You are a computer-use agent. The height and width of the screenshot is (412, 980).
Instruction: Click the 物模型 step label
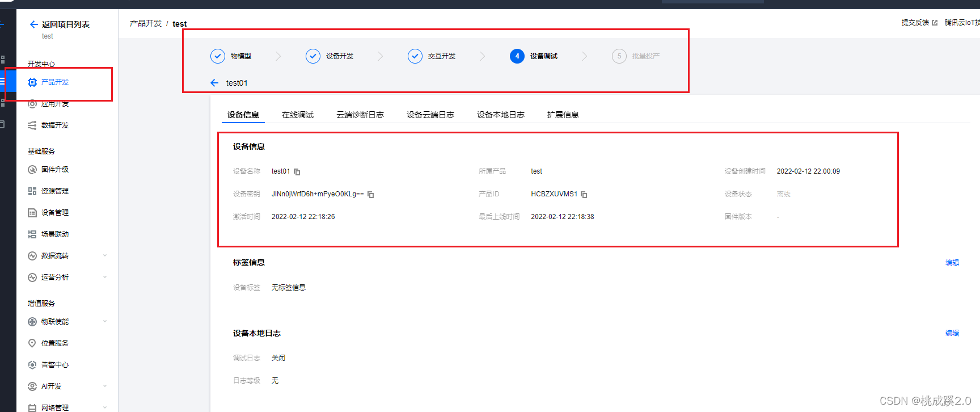(241, 56)
